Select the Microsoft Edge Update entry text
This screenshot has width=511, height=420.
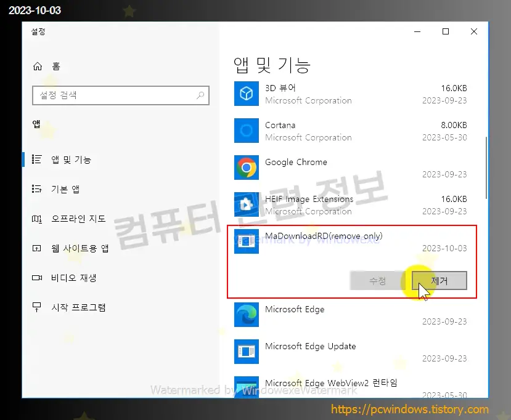tap(310, 346)
